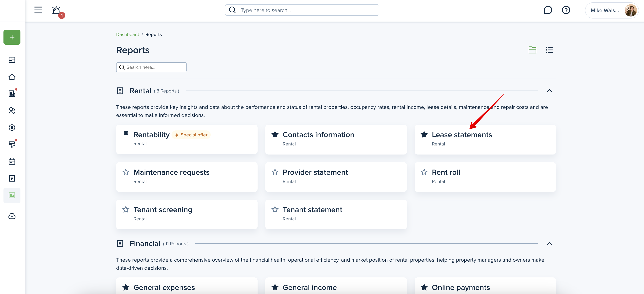This screenshot has width=644, height=294.
Task: Open the properties house icon in sidebar
Action: pos(12,77)
